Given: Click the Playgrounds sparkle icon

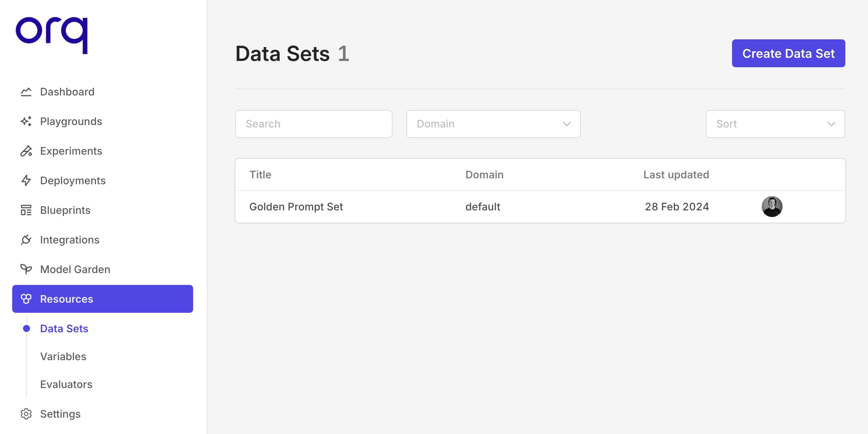Looking at the screenshot, I should click(26, 122).
